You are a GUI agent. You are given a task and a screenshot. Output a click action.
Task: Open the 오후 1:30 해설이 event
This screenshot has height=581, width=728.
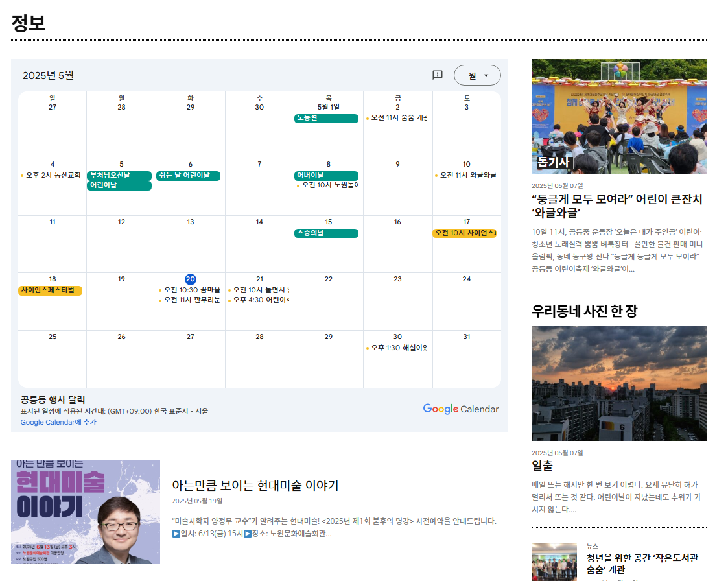[x=397, y=348]
